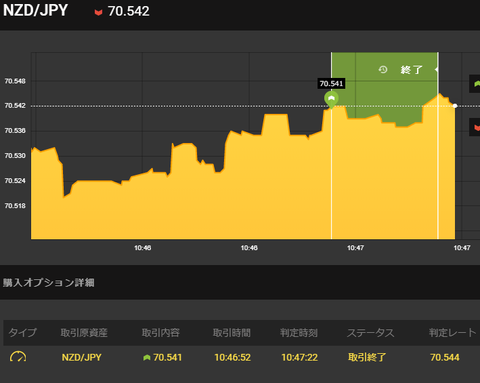Click the NZD/JPY cell in option row
The image size is (480, 383).
[81, 357]
